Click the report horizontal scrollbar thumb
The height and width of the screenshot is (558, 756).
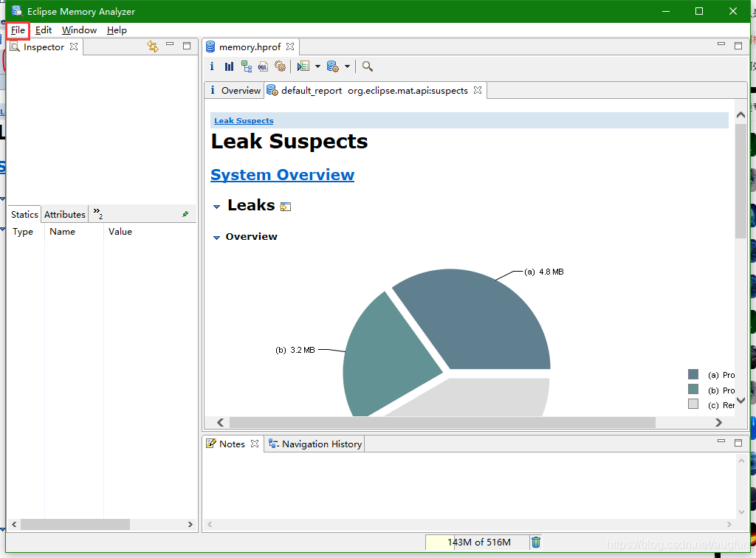pos(443,423)
